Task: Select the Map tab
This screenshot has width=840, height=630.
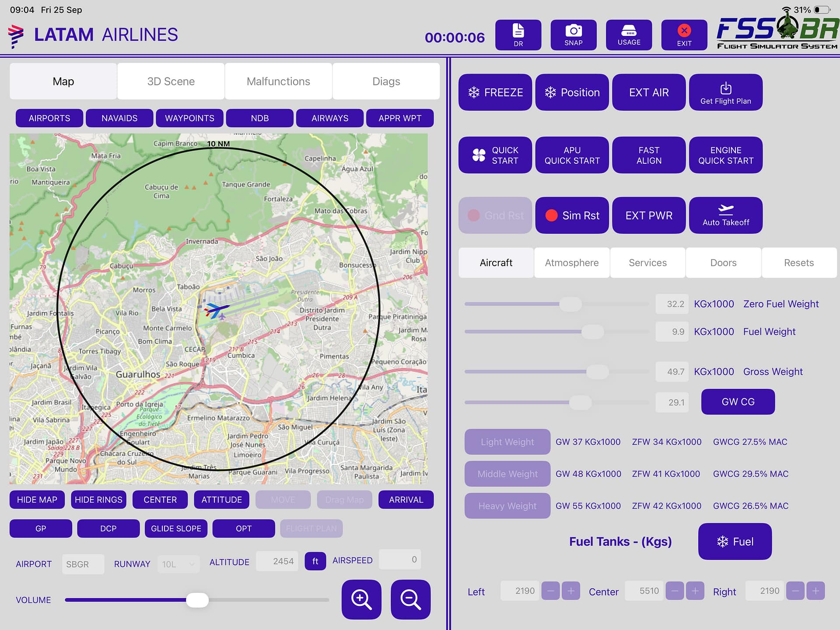Action: tap(63, 81)
